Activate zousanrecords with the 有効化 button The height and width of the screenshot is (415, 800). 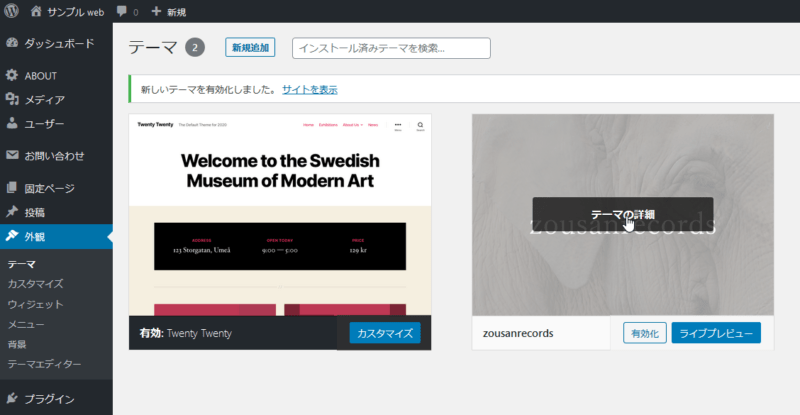point(644,333)
